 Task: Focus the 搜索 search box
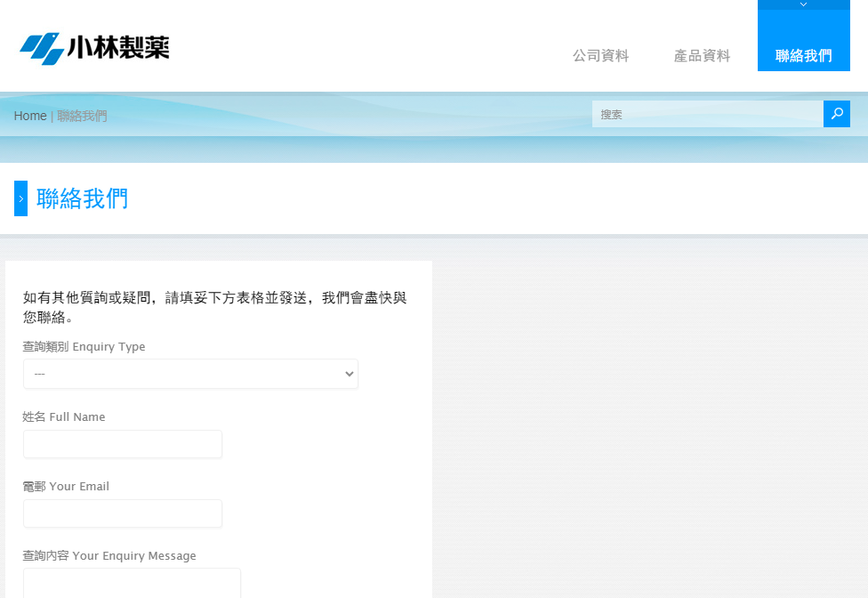[707, 114]
